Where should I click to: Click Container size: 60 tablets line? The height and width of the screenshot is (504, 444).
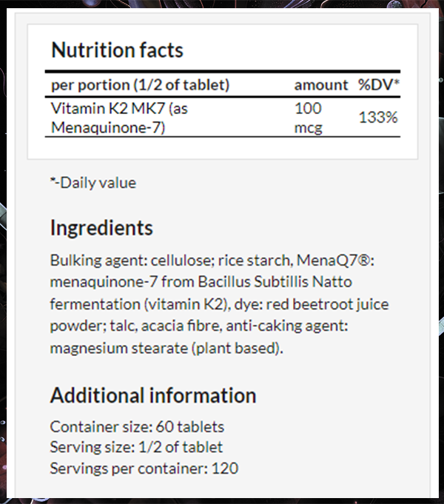pos(137,427)
